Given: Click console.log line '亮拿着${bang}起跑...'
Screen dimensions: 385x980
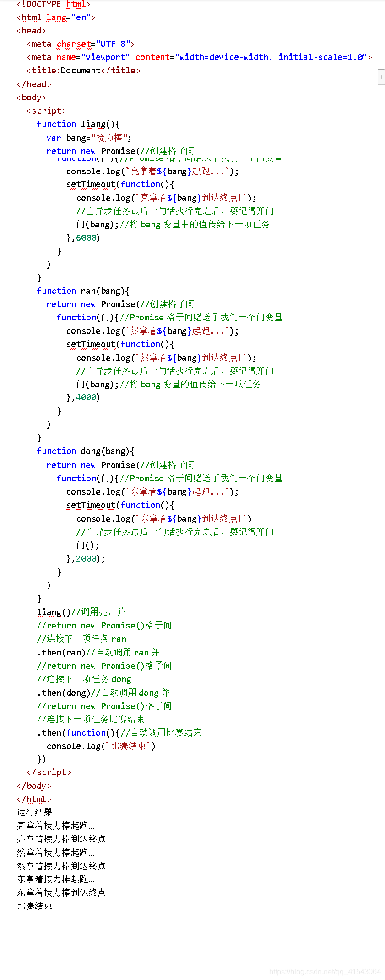Looking at the screenshot, I should [152, 171].
